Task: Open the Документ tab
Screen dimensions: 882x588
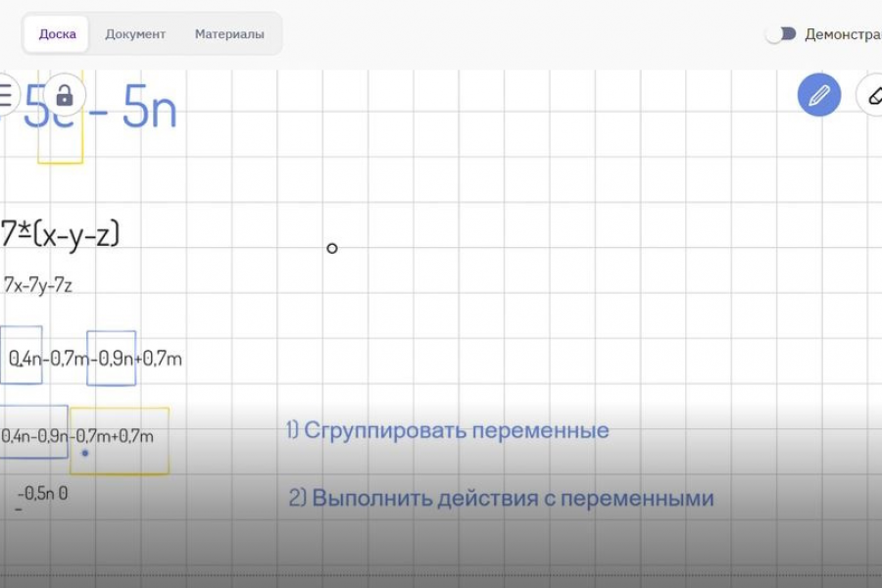Action: 135,33
